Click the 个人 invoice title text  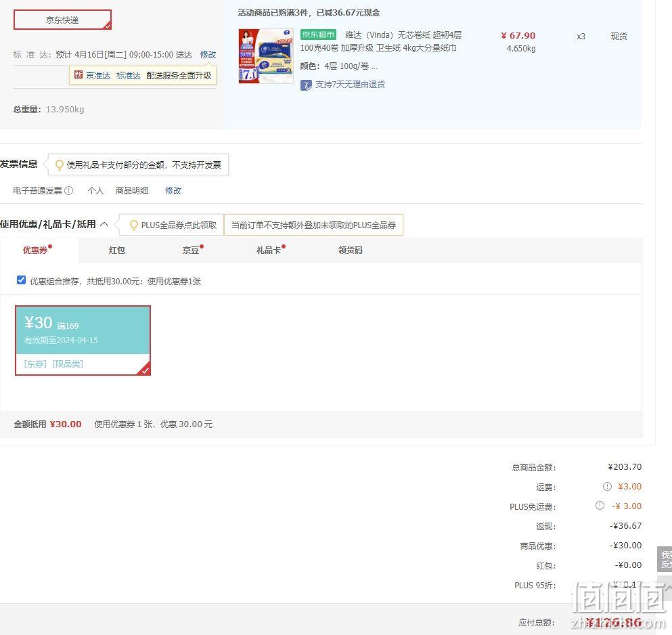coord(95,190)
